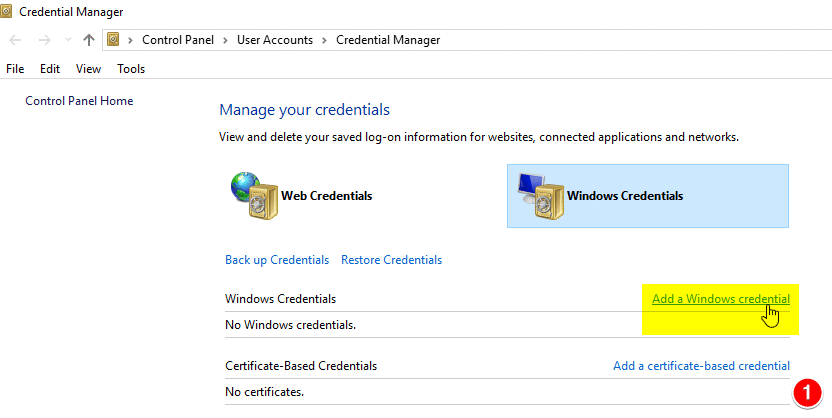This screenshot has width=832, height=418.
Task: Expand chevron after User Accounts breadcrumb
Action: pyautogui.click(x=324, y=40)
